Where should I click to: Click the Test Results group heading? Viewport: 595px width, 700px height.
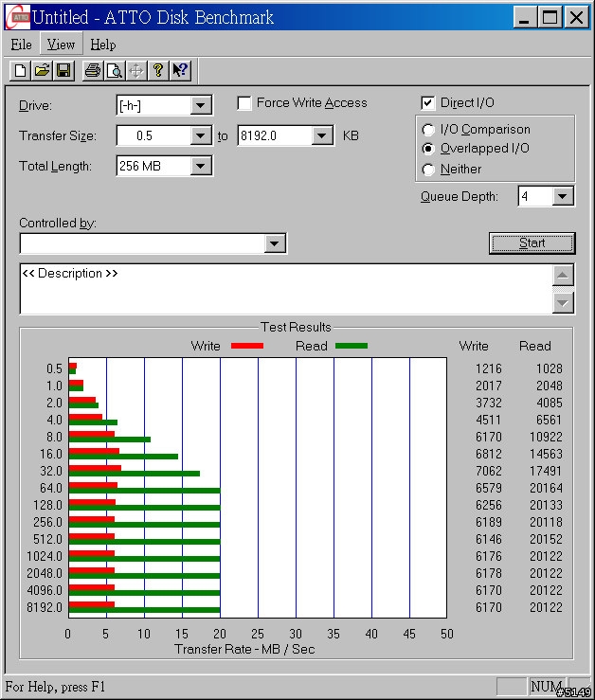click(x=296, y=327)
